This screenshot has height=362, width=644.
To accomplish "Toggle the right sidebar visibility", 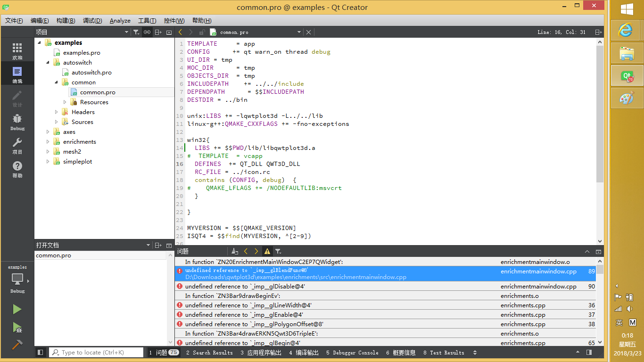I will 589,352.
